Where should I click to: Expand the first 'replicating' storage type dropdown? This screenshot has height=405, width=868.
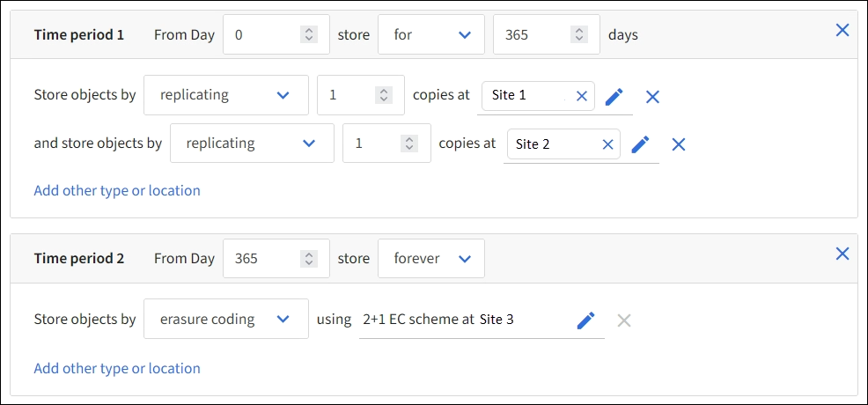(x=225, y=95)
